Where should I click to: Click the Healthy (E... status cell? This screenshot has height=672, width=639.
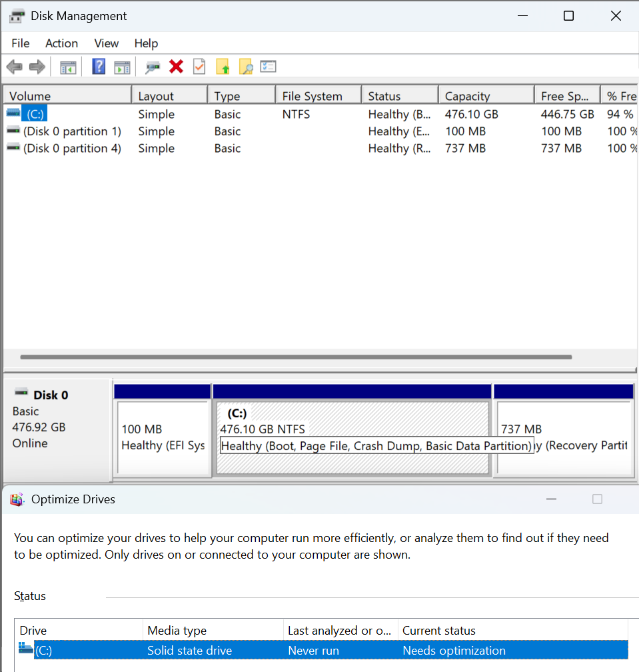coord(398,131)
